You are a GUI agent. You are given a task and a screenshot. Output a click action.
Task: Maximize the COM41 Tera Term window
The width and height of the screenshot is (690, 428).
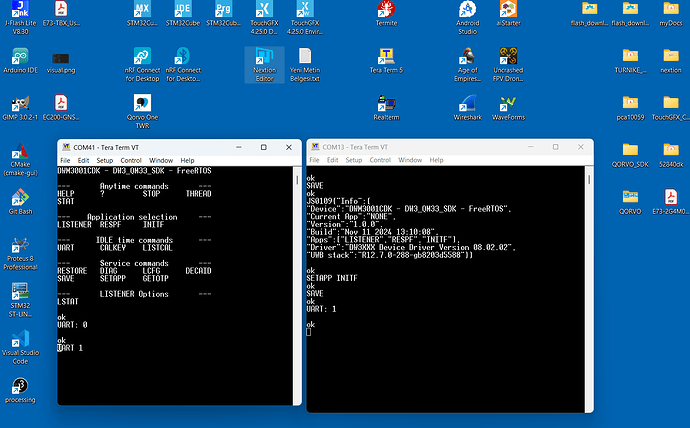[x=264, y=147]
